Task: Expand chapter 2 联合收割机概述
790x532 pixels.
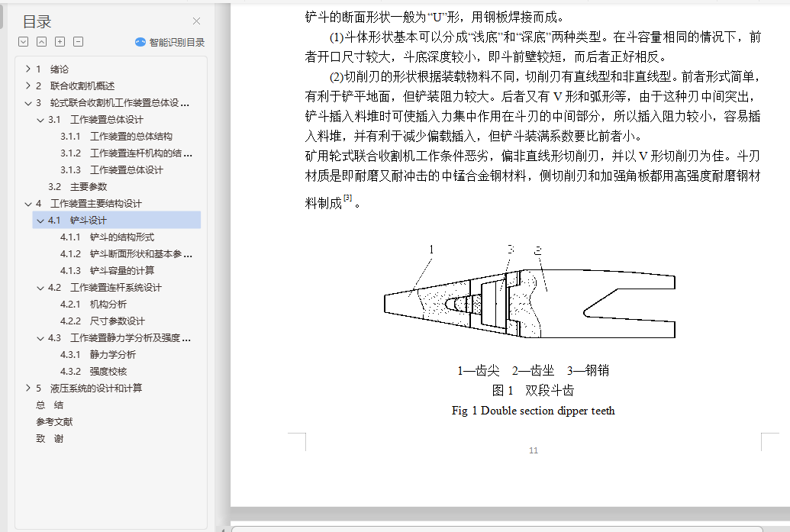Action: [28, 85]
